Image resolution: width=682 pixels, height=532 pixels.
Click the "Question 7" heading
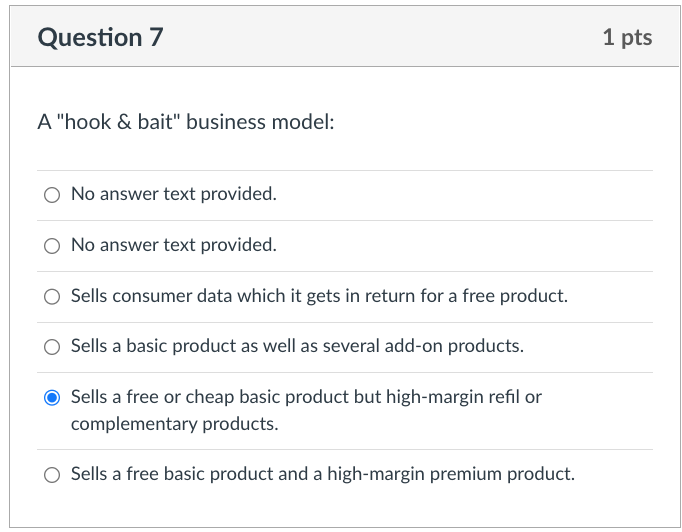click(x=100, y=37)
